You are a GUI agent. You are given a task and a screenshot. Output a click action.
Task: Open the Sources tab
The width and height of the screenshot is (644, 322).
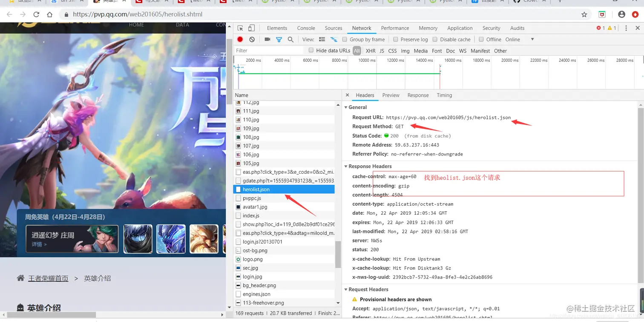pyautogui.click(x=333, y=28)
